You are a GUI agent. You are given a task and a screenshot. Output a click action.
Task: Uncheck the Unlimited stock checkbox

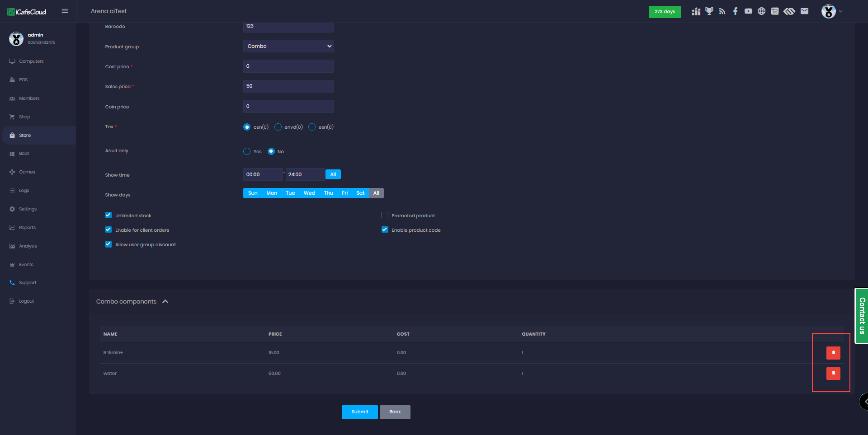(108, 215)
